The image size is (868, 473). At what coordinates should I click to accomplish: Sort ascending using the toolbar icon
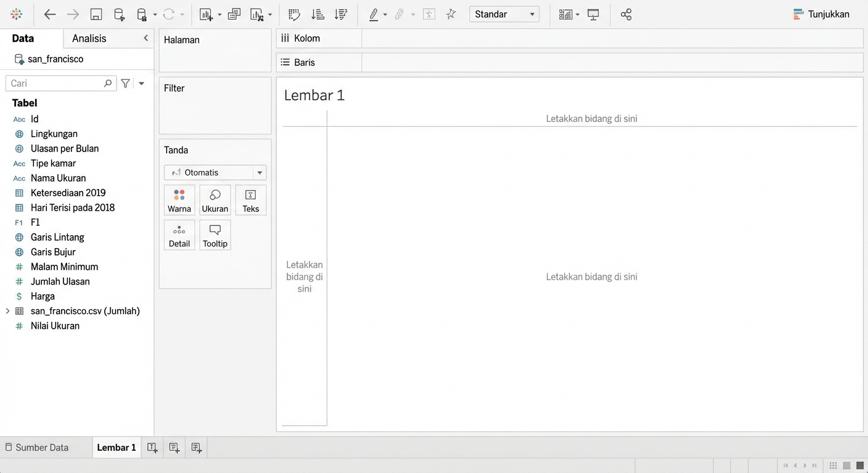(x=317, y=15)
